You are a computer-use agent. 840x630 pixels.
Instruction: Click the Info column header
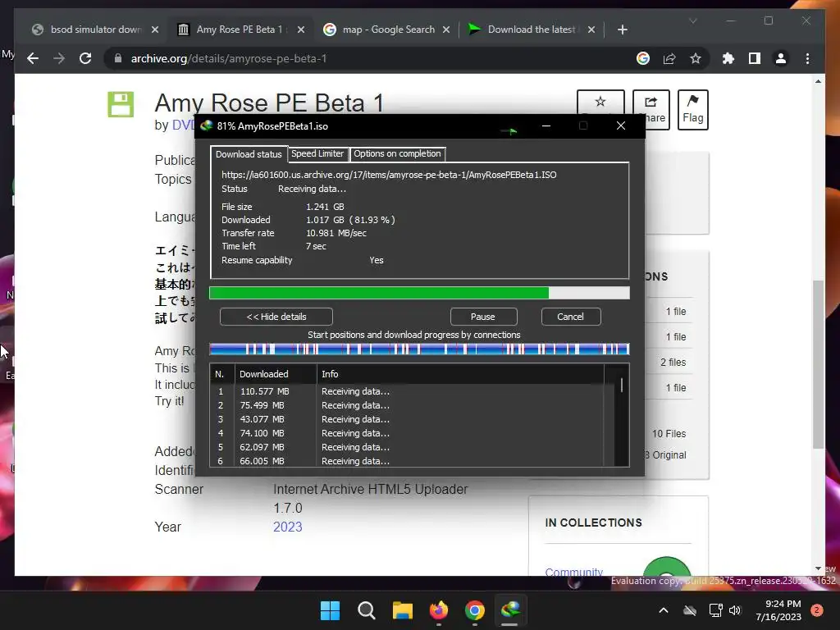pos(460,374)
